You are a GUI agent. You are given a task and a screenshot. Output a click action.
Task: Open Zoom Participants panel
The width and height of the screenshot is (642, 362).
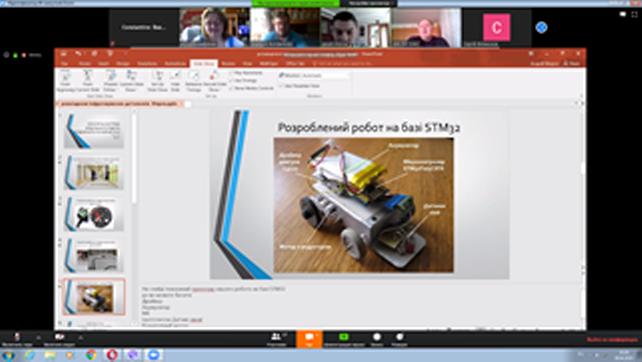pos(277,339)
